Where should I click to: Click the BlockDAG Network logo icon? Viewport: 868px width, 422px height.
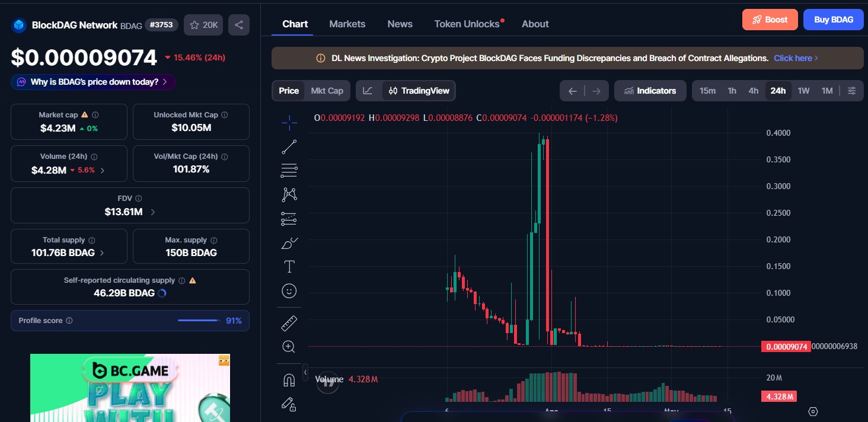[20, 25]
